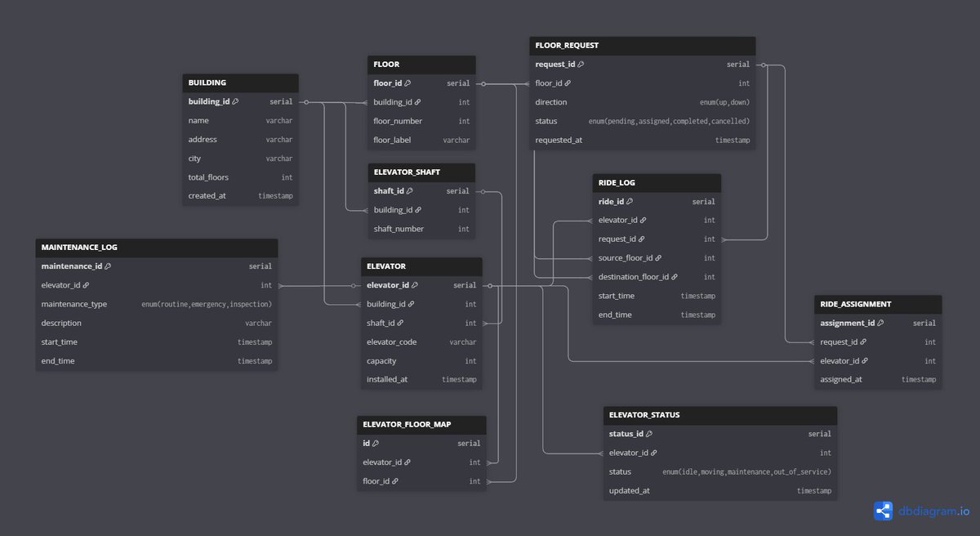Screen dimensions: 980x536
Task: Click the start_time field in MAINTENANCE_LOG
Action: point(157,342)
